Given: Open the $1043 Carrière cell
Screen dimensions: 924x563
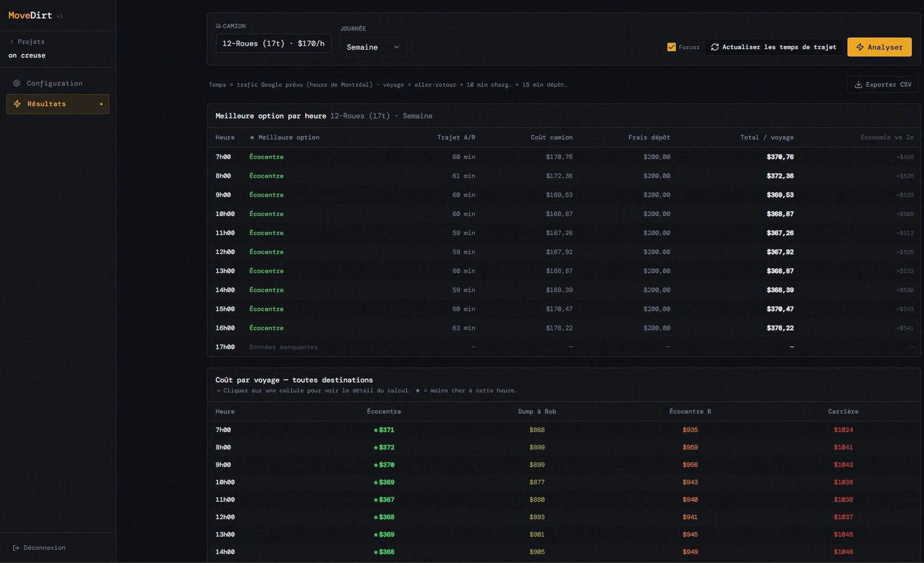Looking at the screenshot, I should point(843,465).
